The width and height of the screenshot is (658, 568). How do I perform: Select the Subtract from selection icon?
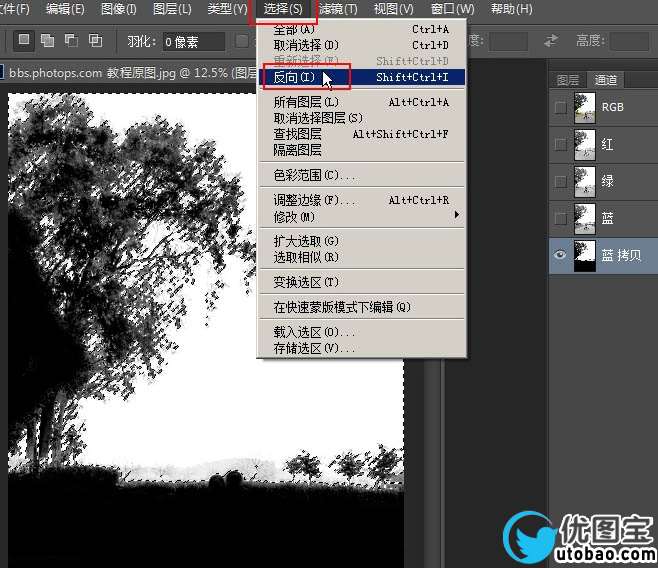click(71, 41)
